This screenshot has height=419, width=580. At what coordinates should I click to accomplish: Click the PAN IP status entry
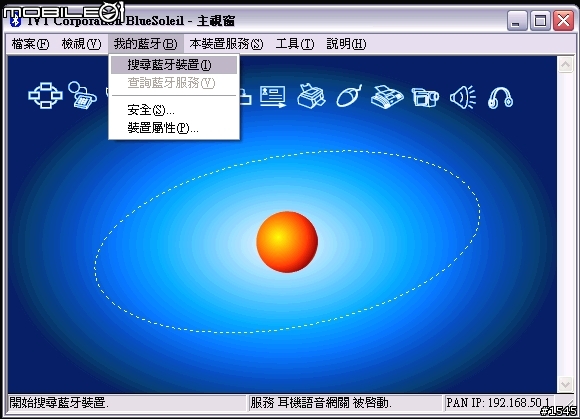(498, 403)
